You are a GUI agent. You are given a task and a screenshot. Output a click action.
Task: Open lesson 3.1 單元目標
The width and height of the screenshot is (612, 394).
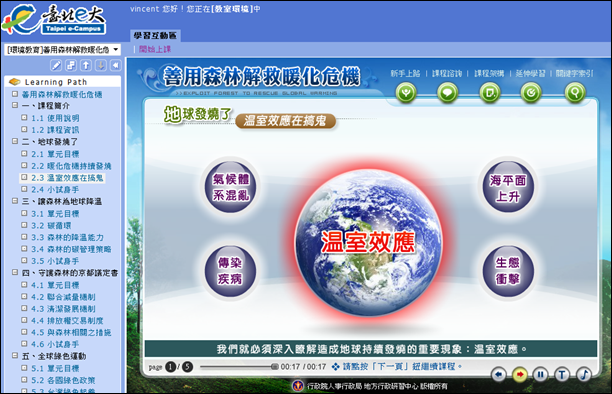pos(55,214)
